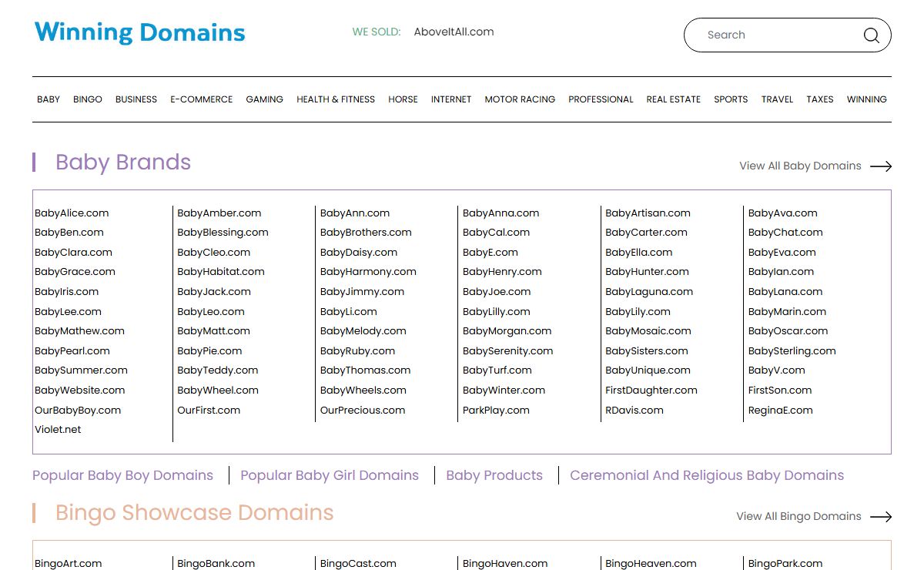Screen dimensions: 924x570
Task: Select the BabyAnna.com domain
Action: coord(501,213)
